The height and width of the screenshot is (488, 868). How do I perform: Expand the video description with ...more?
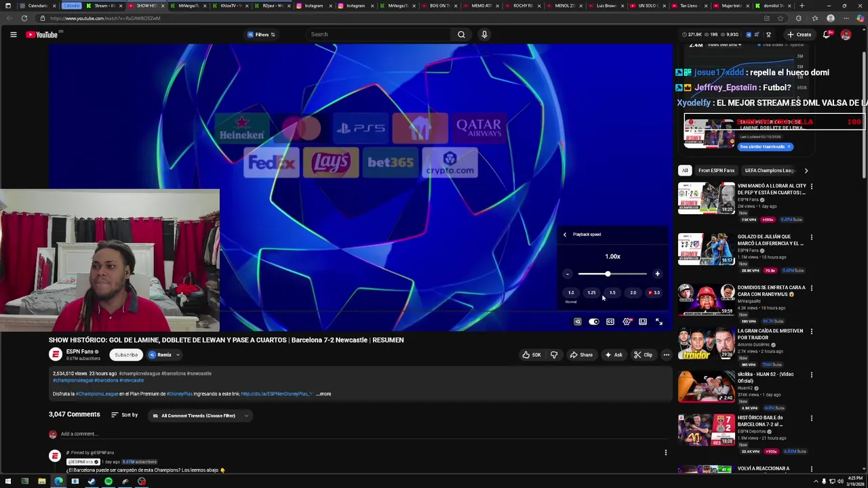tap(323, 394)
